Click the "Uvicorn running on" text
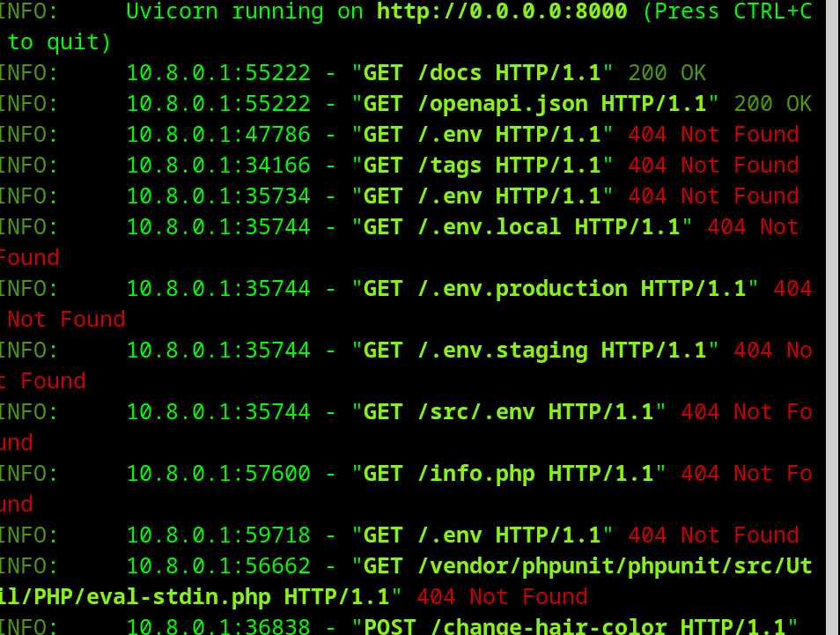The height and width of the screenshot is (635, 840). [244, 11]
